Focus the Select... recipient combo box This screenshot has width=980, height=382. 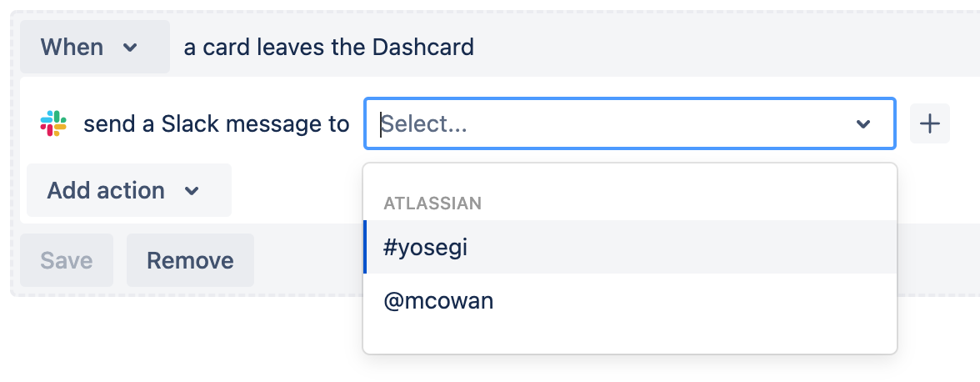tap(617, 124)
